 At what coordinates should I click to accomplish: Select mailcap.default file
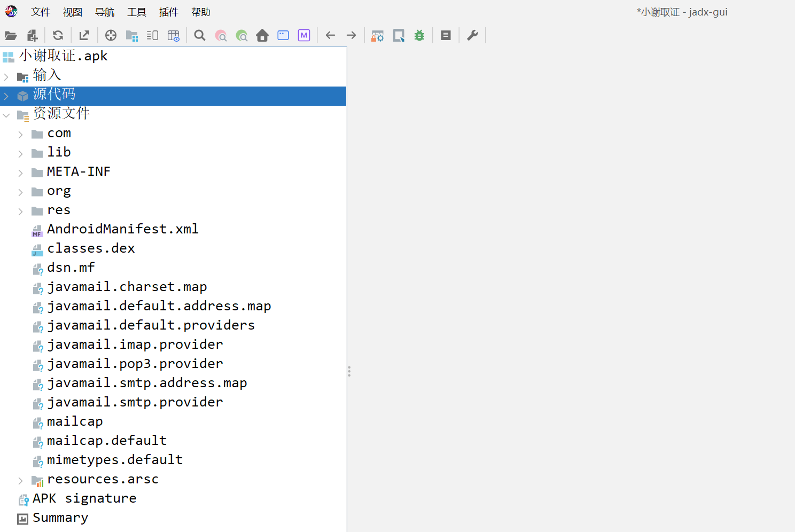click(107, 441)
